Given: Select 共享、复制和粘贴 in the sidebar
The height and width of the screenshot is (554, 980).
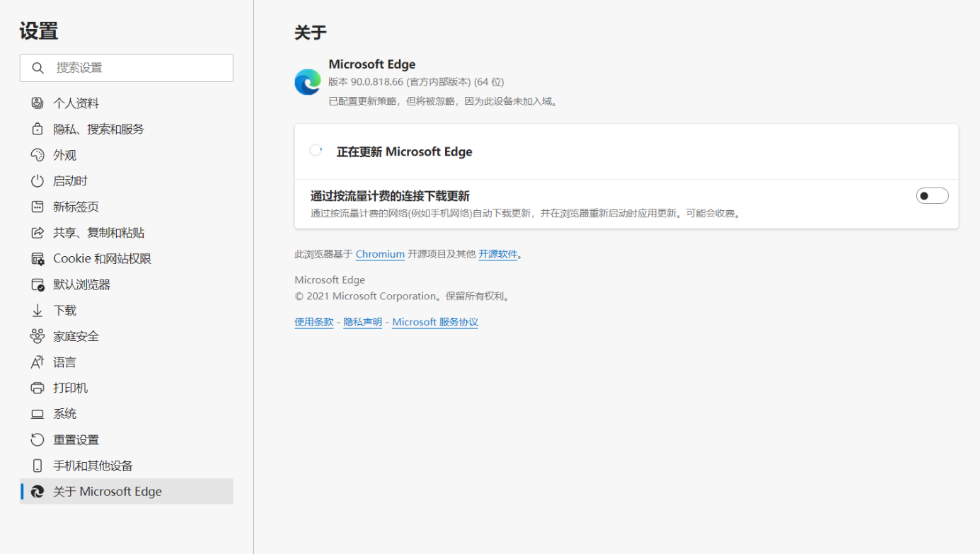Looking at the screenshot, I should 127,233.
